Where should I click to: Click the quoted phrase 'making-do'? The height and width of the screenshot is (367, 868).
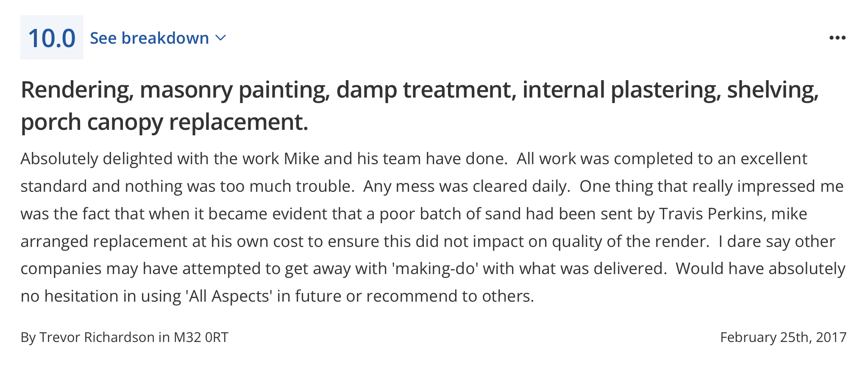[x=436, y=269]
